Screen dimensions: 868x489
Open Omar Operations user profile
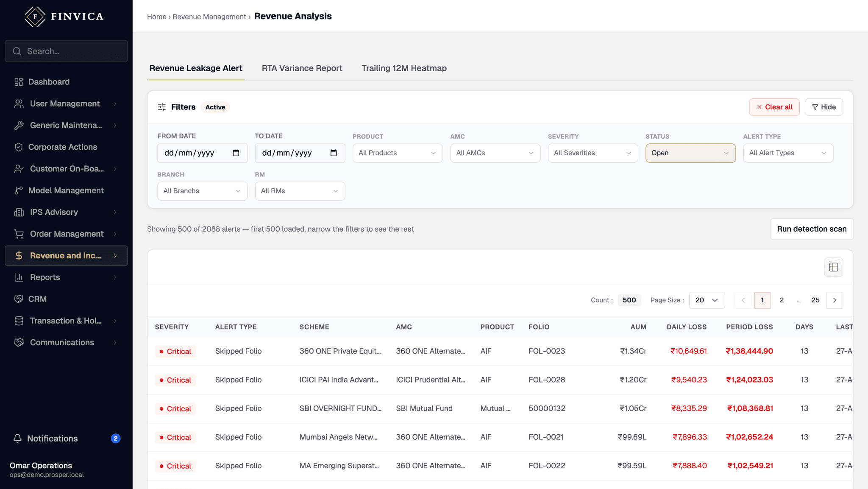tap(47, 470)
